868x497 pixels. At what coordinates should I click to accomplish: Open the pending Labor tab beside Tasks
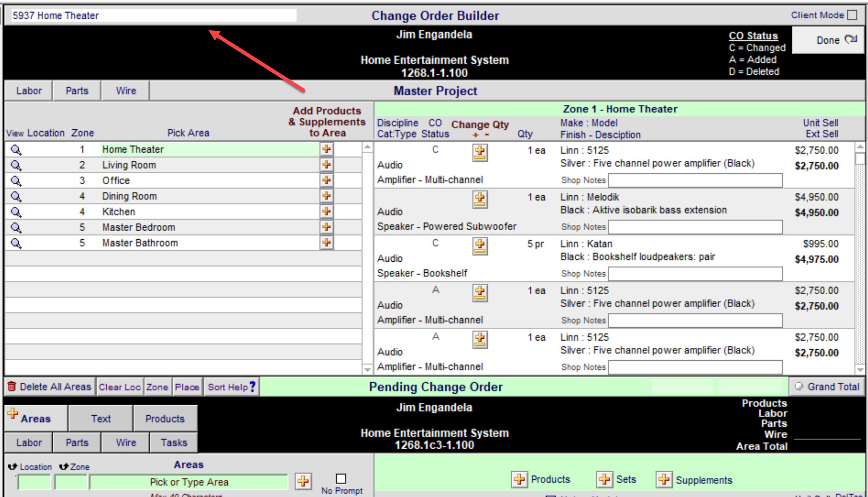(29, 442)
